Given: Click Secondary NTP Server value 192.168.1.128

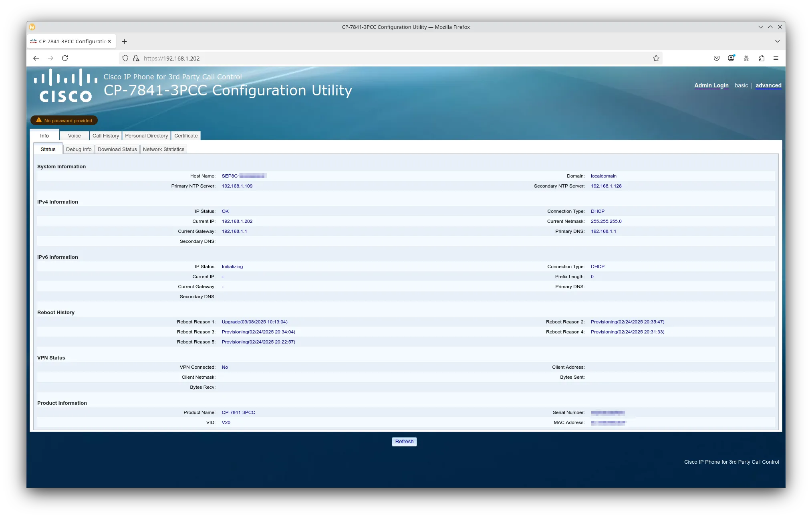Looking at the screenshot, I should (606, 186).
